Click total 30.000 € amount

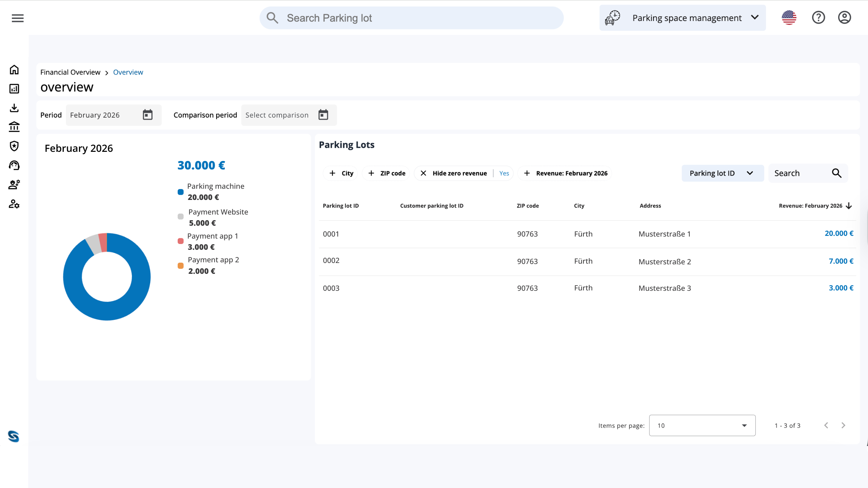pyautogui.click(x=201, y=165)
